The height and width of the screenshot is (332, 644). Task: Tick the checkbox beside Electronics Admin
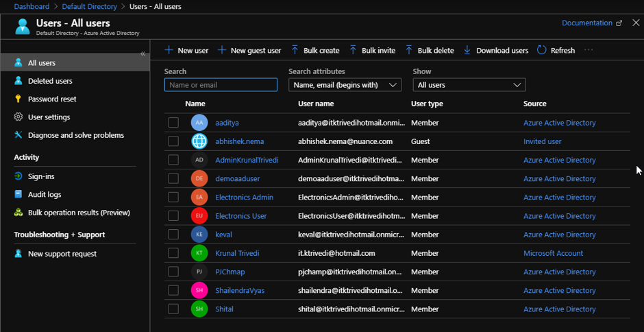(173, 198)
